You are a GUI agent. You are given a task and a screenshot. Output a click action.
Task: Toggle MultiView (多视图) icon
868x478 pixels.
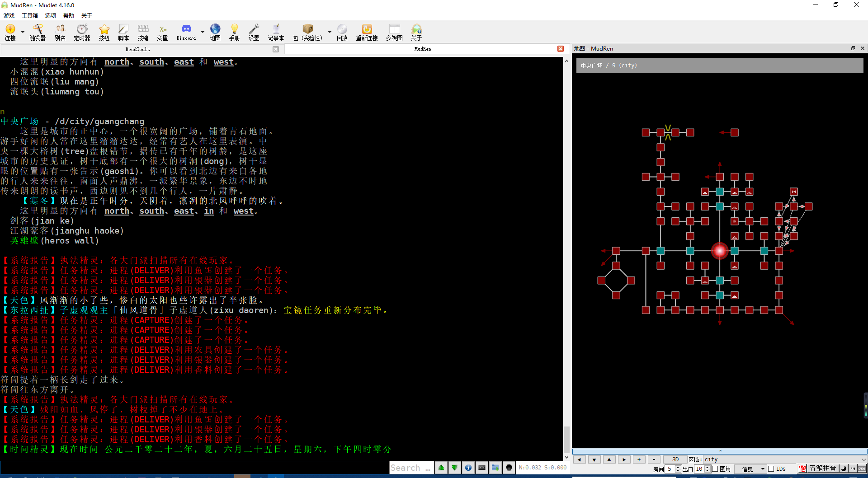394,33
